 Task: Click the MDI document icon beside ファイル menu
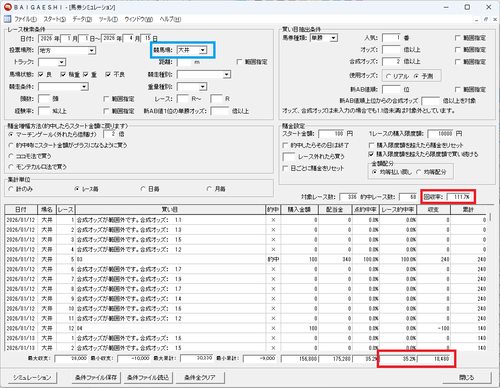(x=7, y=19)
